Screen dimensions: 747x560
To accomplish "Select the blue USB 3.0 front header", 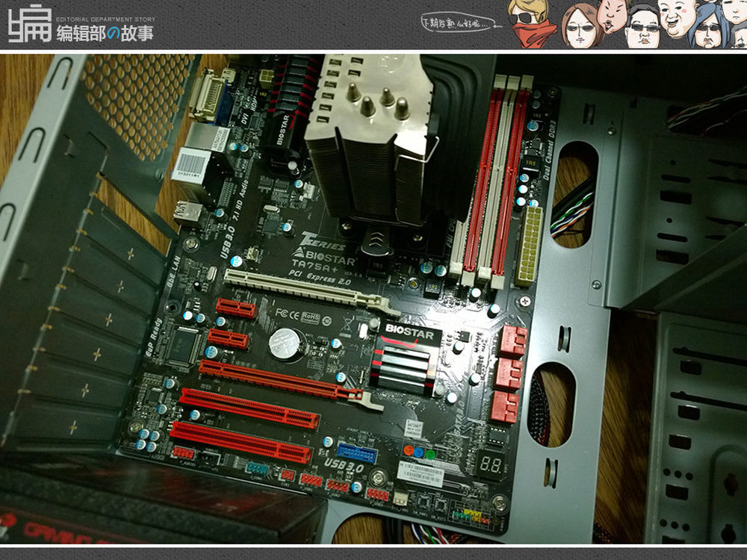I will 357,452.
